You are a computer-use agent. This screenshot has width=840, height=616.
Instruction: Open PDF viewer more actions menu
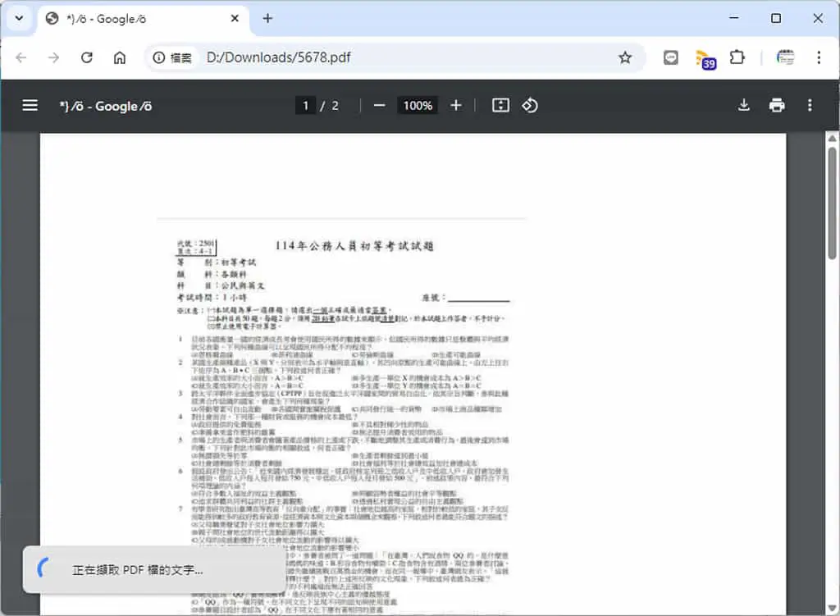click(810, 106)
